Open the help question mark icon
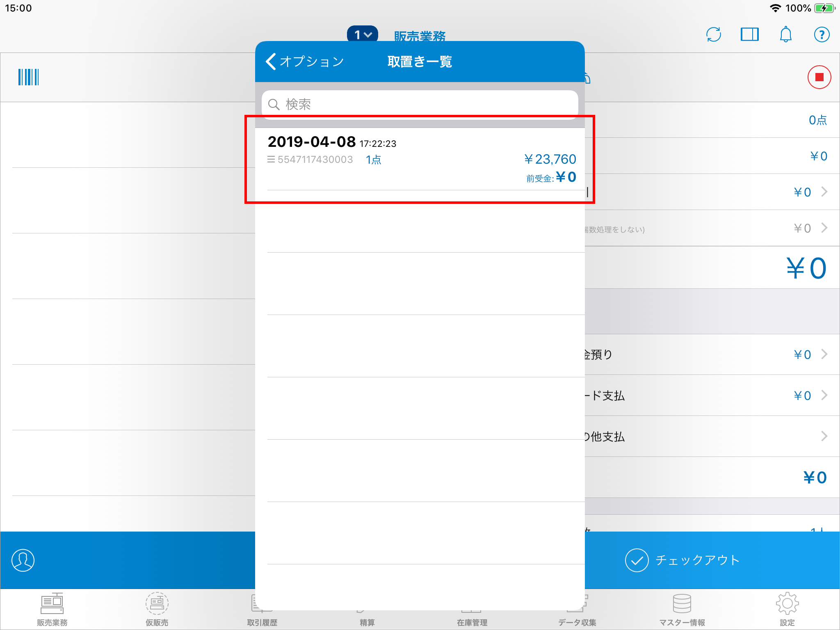Image resolution: width=840 pixels, height=630 pixels. pyautogui.click(x=822, y=34)
